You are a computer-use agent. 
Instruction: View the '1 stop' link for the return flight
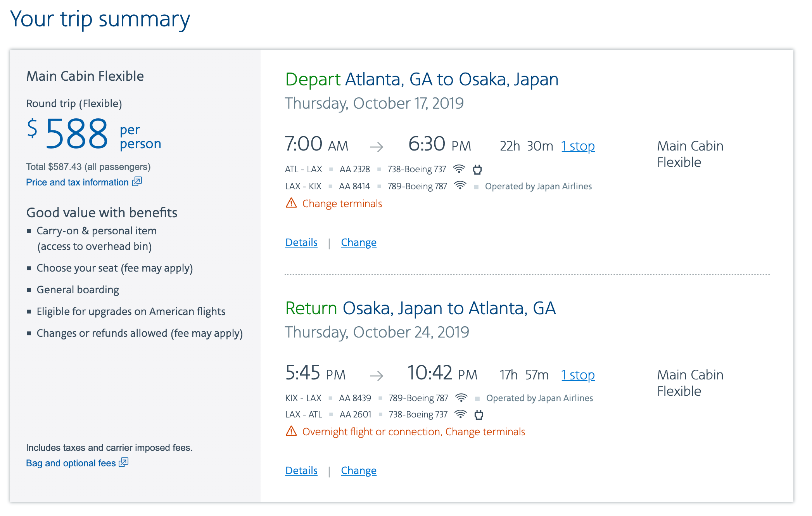(x=578, y=375)
